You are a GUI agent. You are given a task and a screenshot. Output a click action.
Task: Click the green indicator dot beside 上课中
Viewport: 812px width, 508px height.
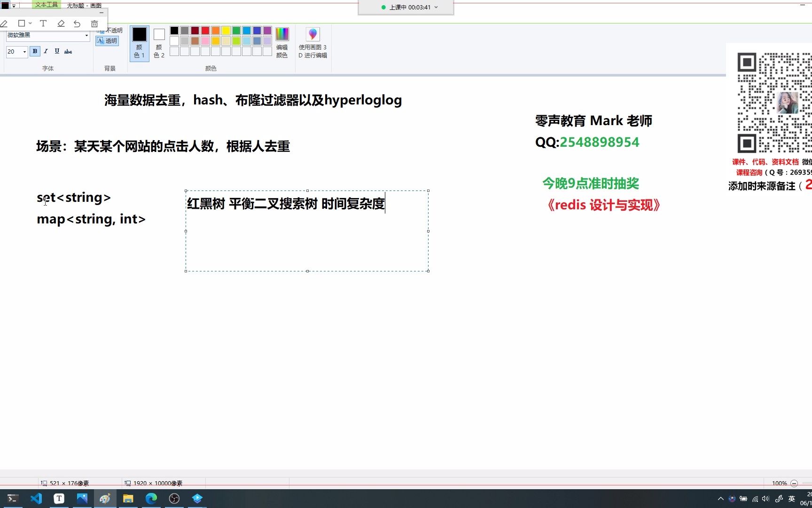[383, 7]
